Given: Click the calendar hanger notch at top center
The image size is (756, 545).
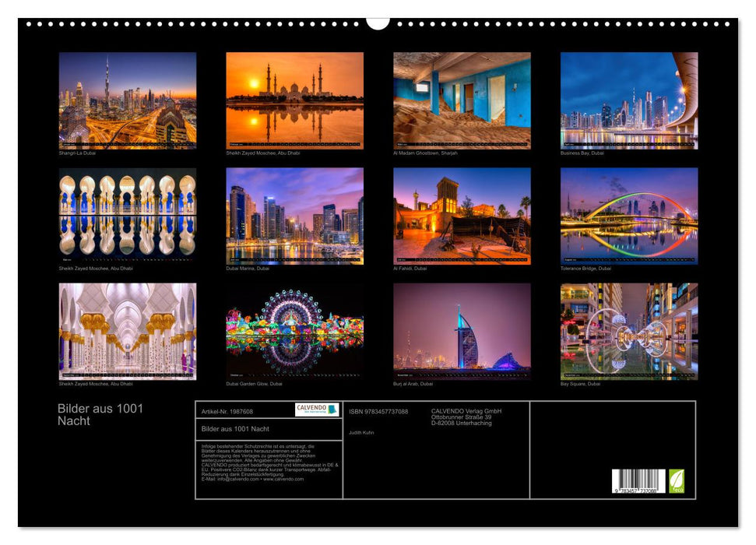Looking at the screenshot, I should tap(378, 23).
